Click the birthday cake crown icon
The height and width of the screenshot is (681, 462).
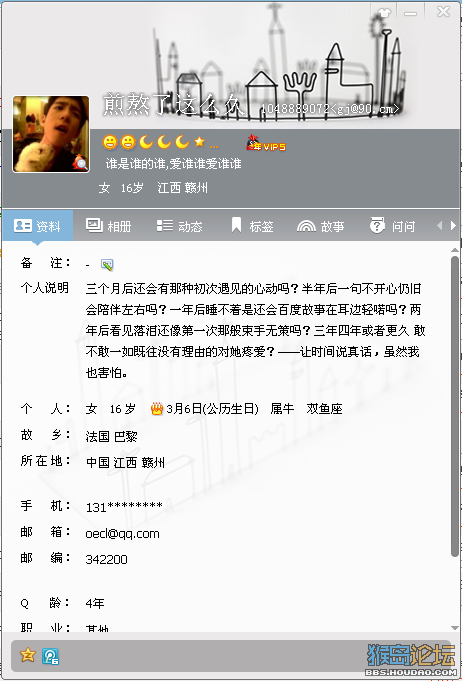pyautogui.click(x=157, y=409)
